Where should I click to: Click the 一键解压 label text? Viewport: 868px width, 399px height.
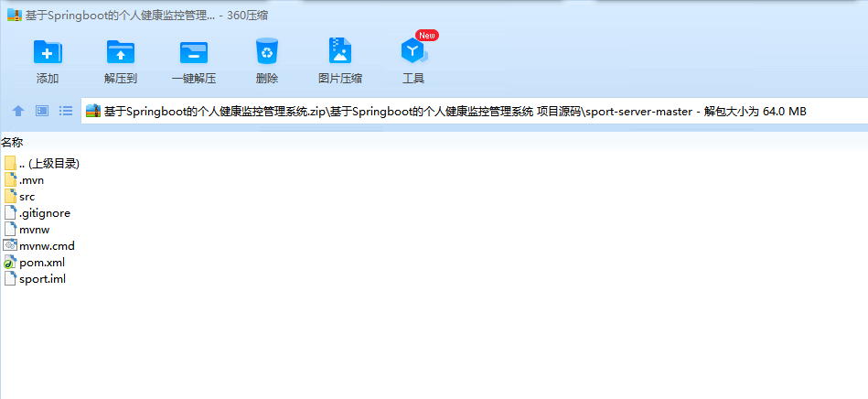(194, 79)
